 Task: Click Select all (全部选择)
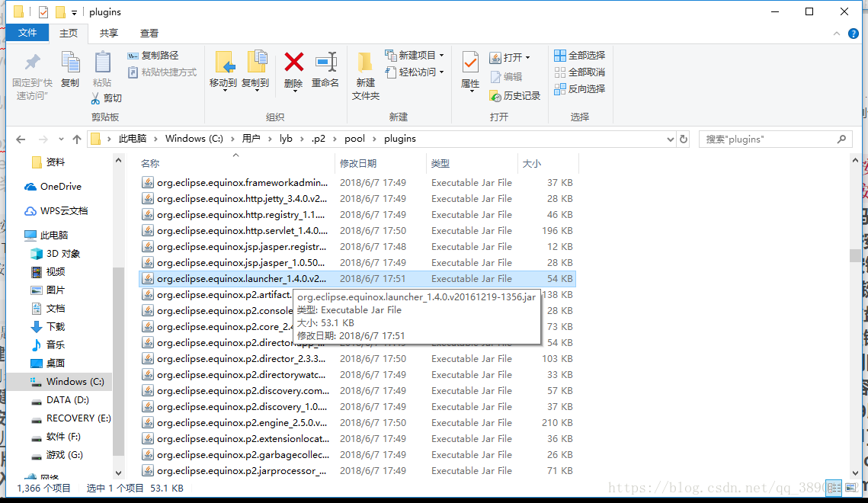click(580, 56)
